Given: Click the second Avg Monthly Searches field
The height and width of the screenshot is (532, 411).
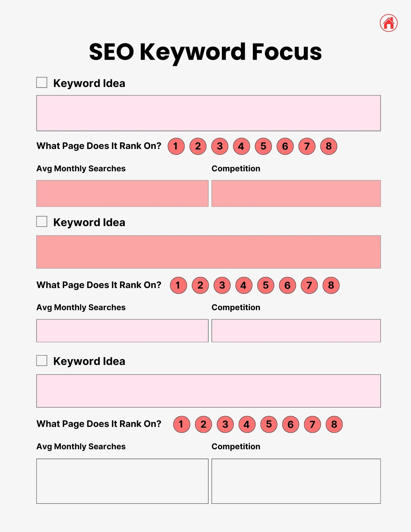Looking at the screenshot, I should click(x=122, y=331).
